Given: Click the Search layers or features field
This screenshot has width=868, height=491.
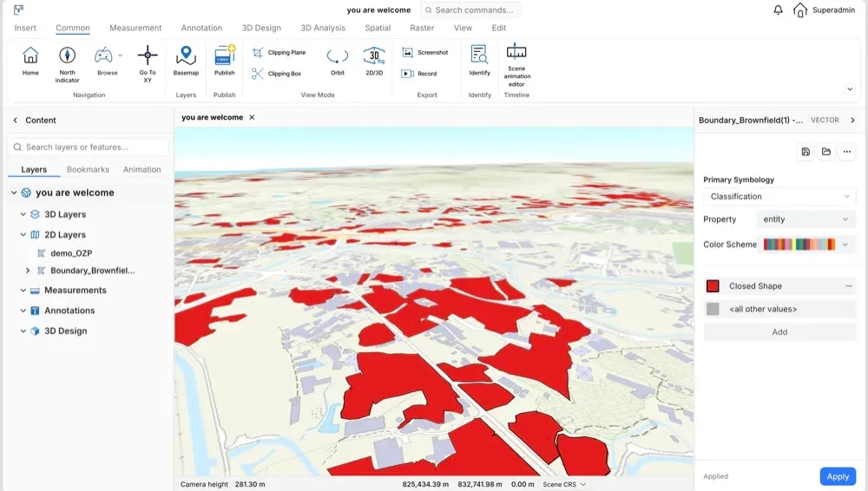Looking at the screenshot, I should [x=89, y=147].
